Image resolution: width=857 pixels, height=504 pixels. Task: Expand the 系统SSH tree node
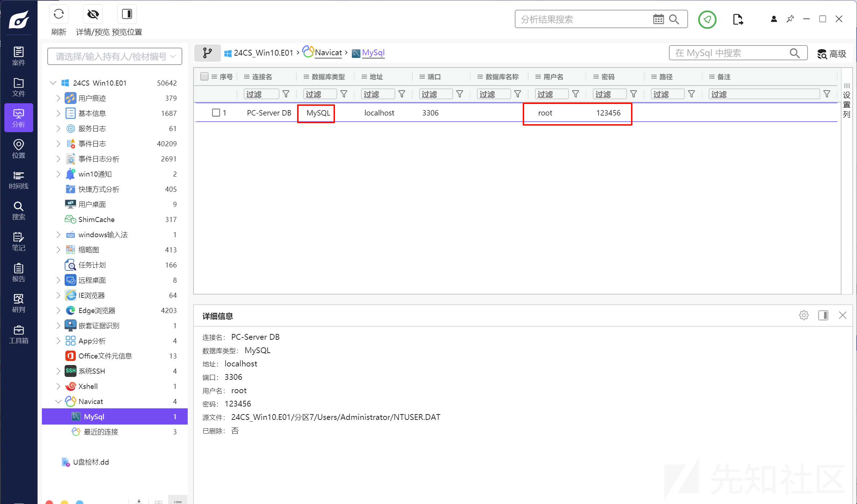pos(58,371)
